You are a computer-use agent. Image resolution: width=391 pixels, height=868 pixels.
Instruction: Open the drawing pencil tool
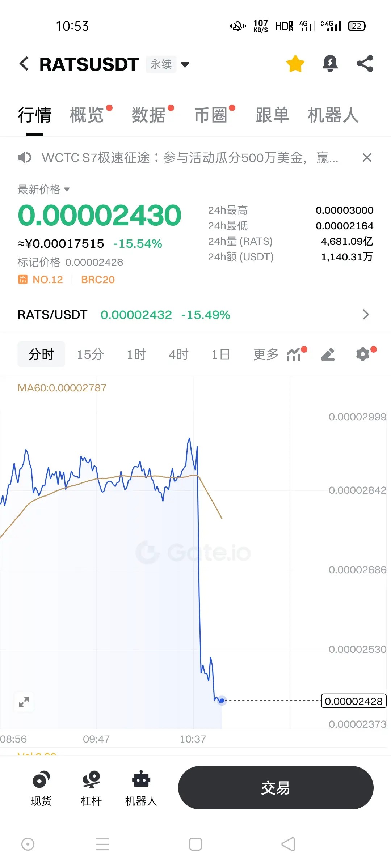click(328, 354)
